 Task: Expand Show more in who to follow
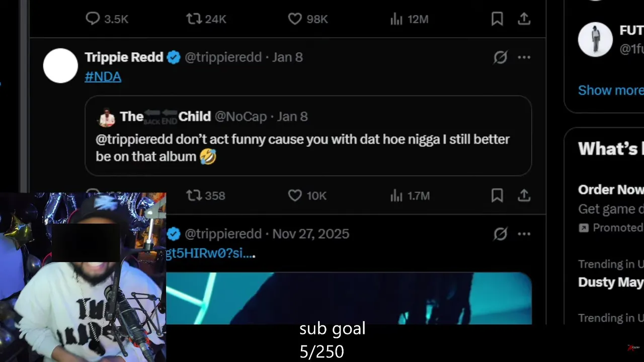(x=611, y=90)
